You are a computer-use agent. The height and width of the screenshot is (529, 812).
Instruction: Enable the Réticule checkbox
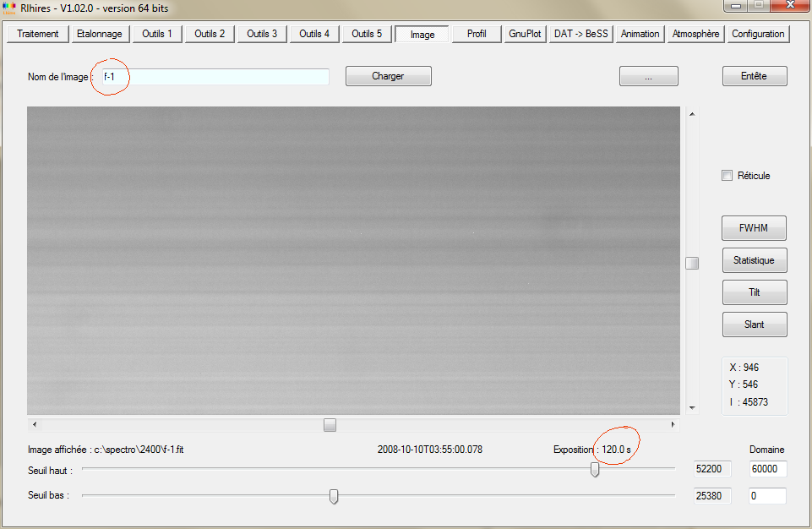[727, 176]
